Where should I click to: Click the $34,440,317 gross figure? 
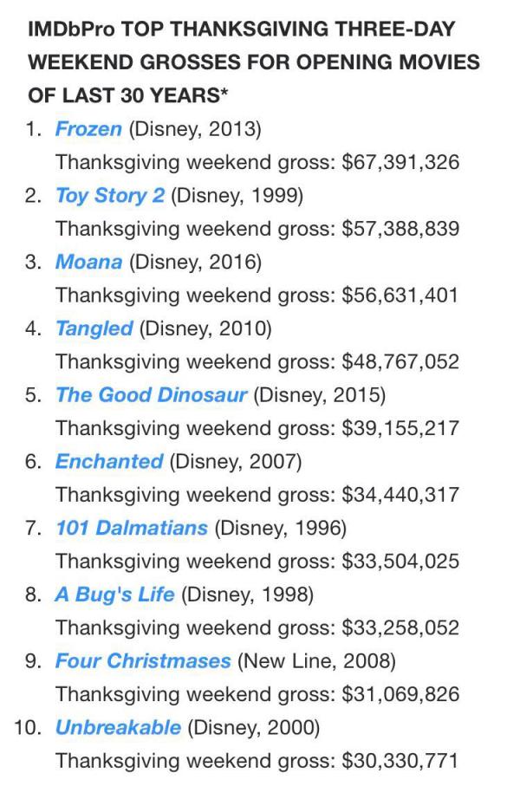[x=400, y=495]
